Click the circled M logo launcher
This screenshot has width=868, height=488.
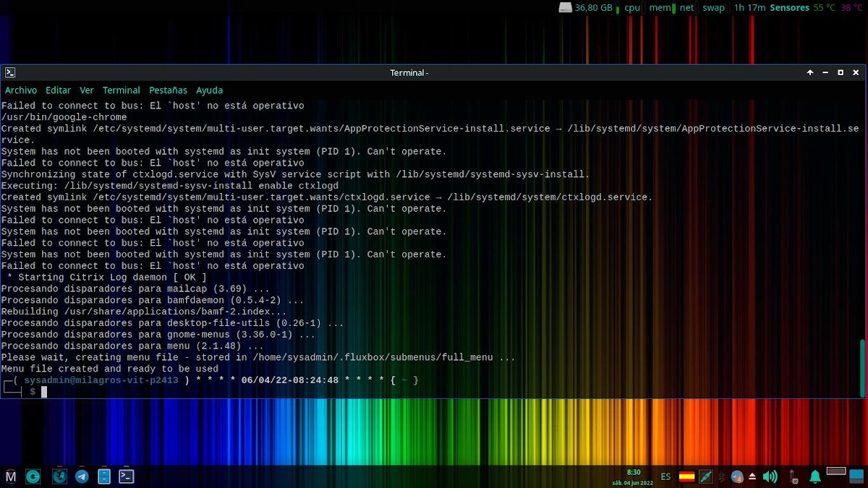pyautogui.click(x=11, y=476)
